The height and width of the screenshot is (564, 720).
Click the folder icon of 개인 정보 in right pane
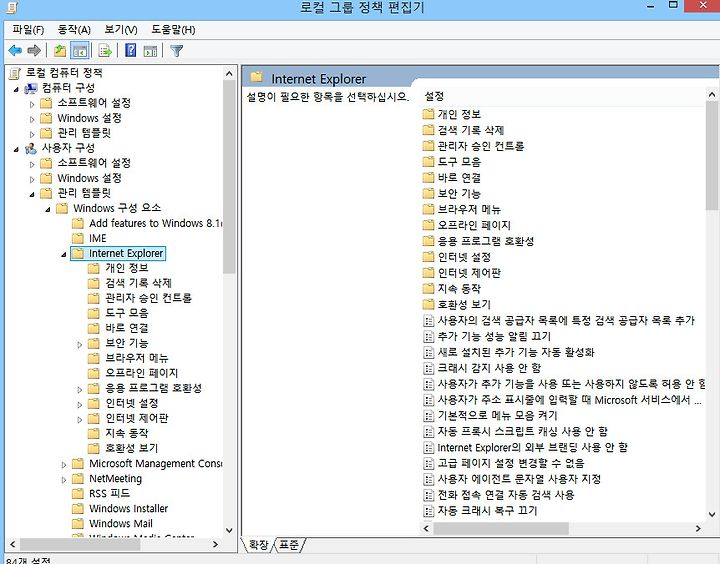(428, 114)
